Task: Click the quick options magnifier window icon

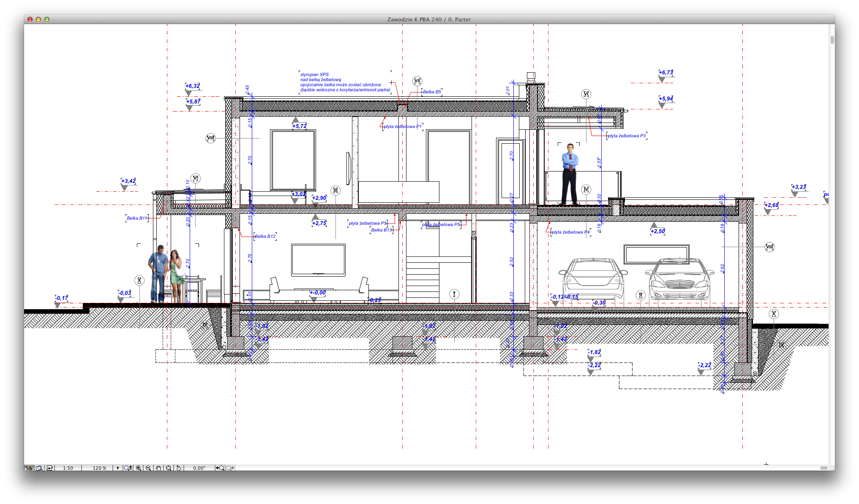Action: tap(39, 468)
